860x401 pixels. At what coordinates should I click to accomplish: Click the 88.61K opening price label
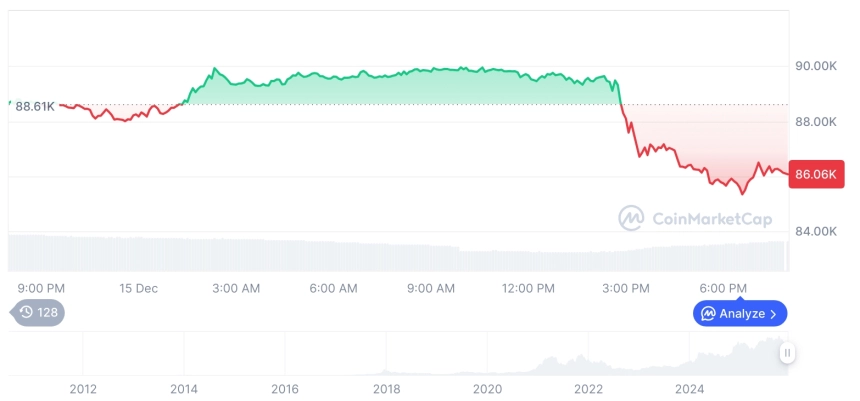point(35,105)
